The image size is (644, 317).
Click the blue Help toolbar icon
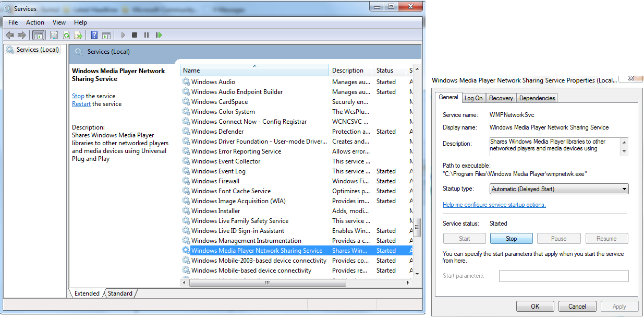(x=94, y=35)
